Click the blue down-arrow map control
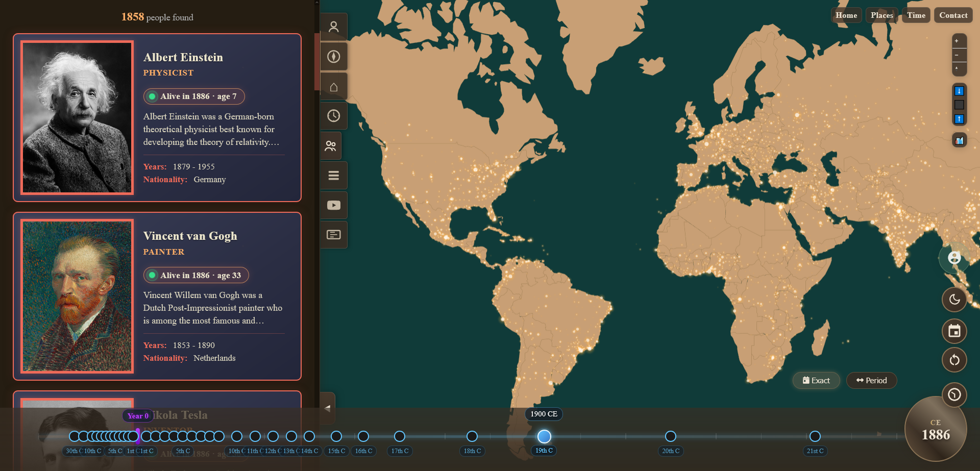This screenshot has width=980, height=471. 959,91
